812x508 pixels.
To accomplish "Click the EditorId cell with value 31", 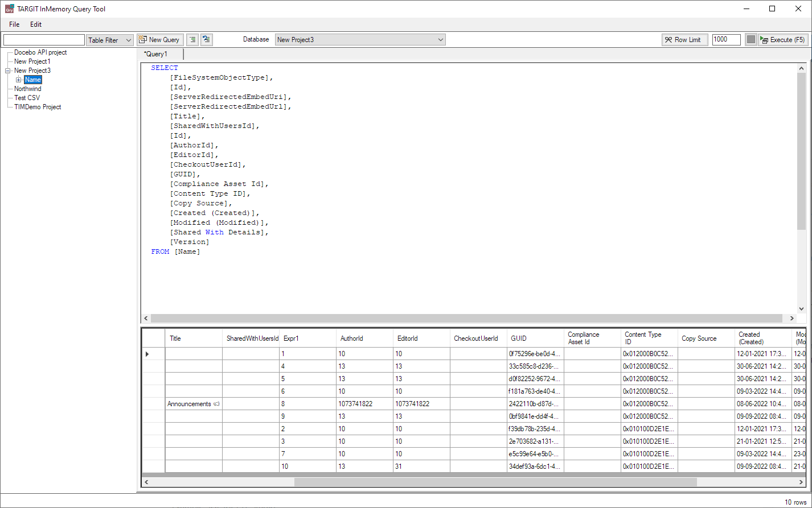I will click(x=421, y=466).
